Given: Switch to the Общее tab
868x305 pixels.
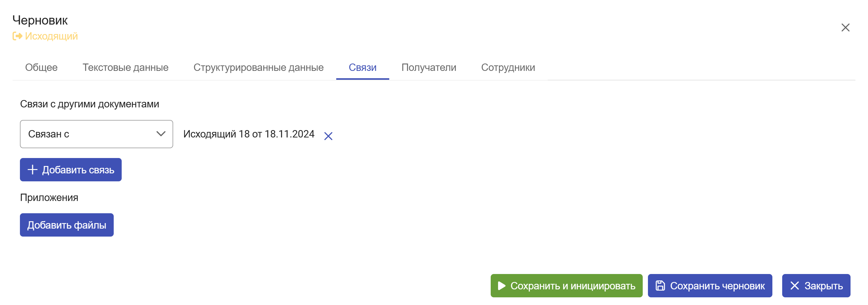Looking at the screenshot, I should pos(41,68).
